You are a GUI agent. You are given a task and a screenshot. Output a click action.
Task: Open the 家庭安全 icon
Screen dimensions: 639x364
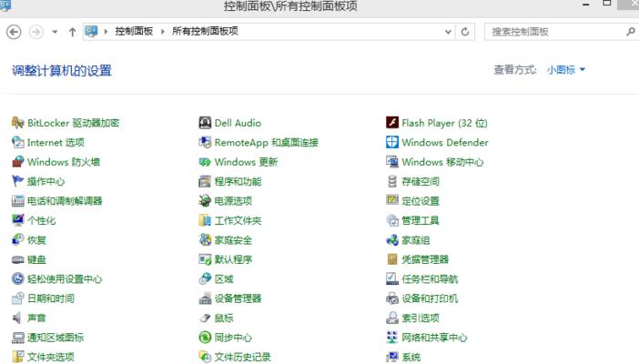[205, 239]
